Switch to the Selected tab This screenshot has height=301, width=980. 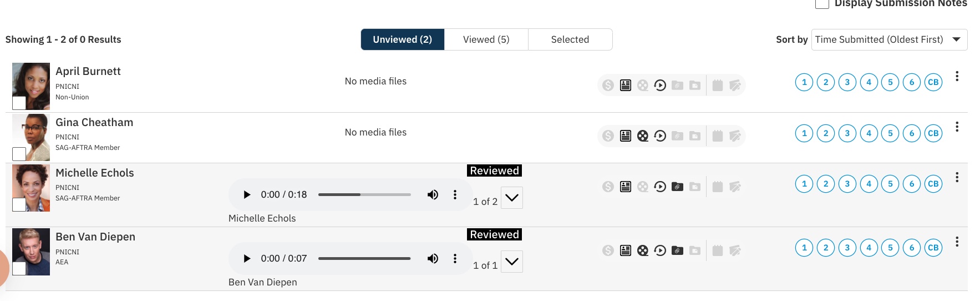570,40
